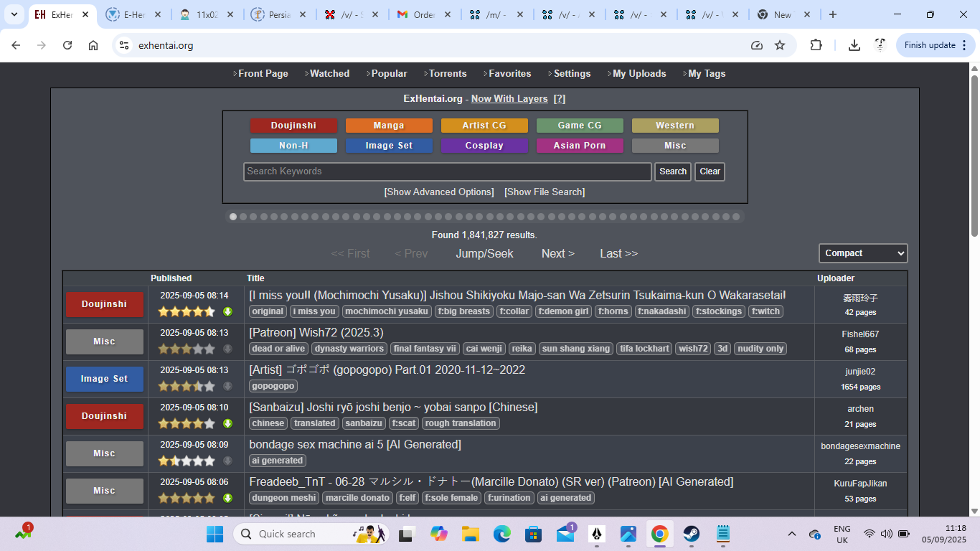Open the Front Page menu item
The image size is (980, 551).
coord(263,74)
